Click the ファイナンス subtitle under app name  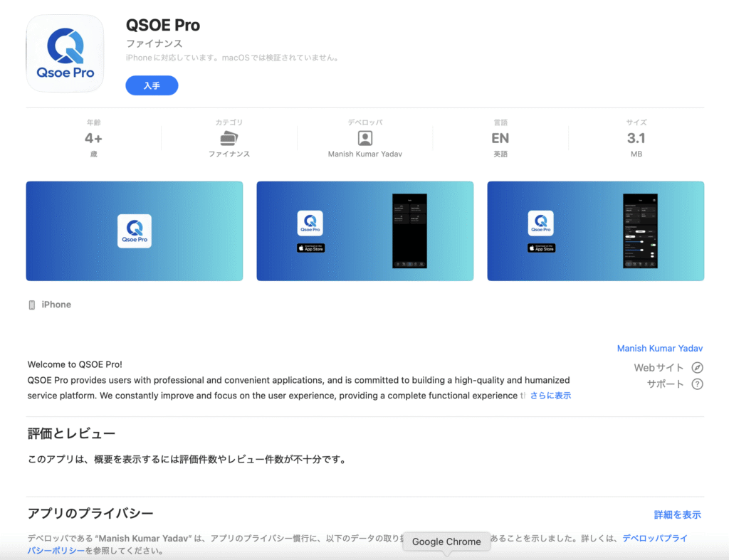click(x=154, y=43)
